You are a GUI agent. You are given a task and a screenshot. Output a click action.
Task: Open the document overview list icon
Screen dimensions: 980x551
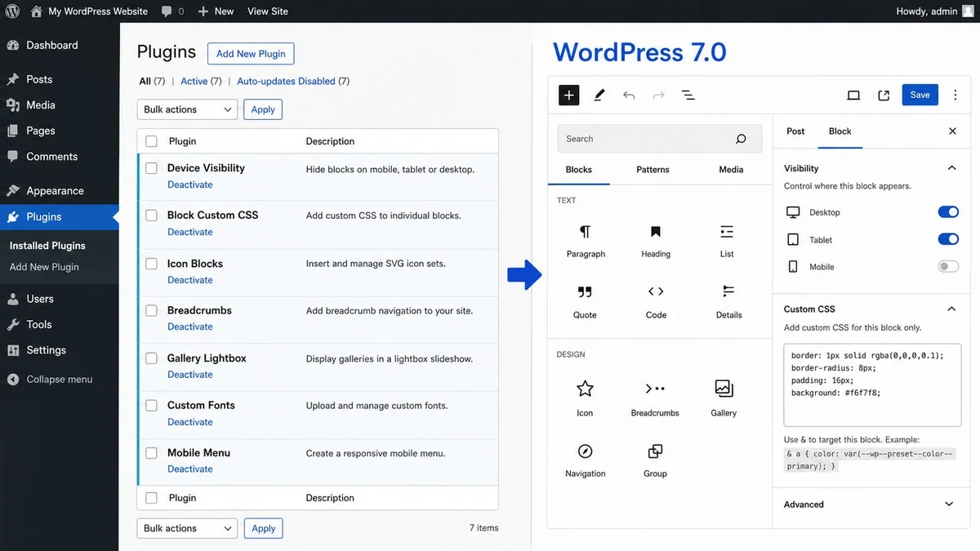click(x=688, y=96)
